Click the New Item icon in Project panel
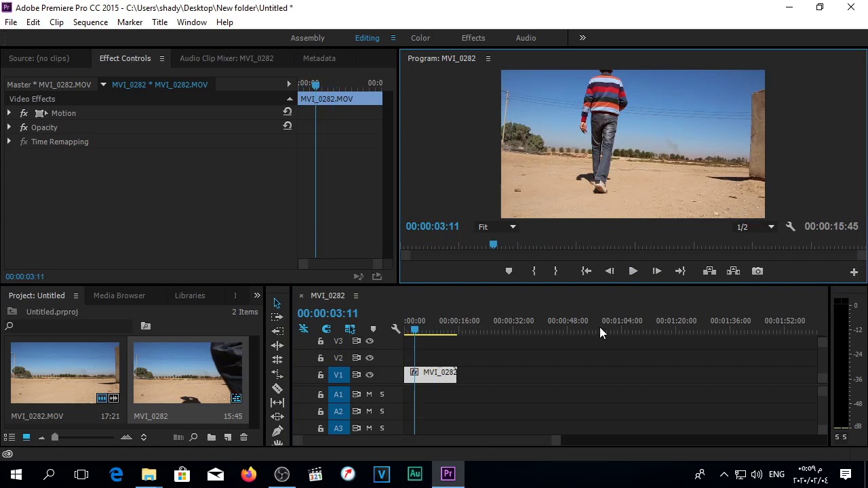 [228, 437]
